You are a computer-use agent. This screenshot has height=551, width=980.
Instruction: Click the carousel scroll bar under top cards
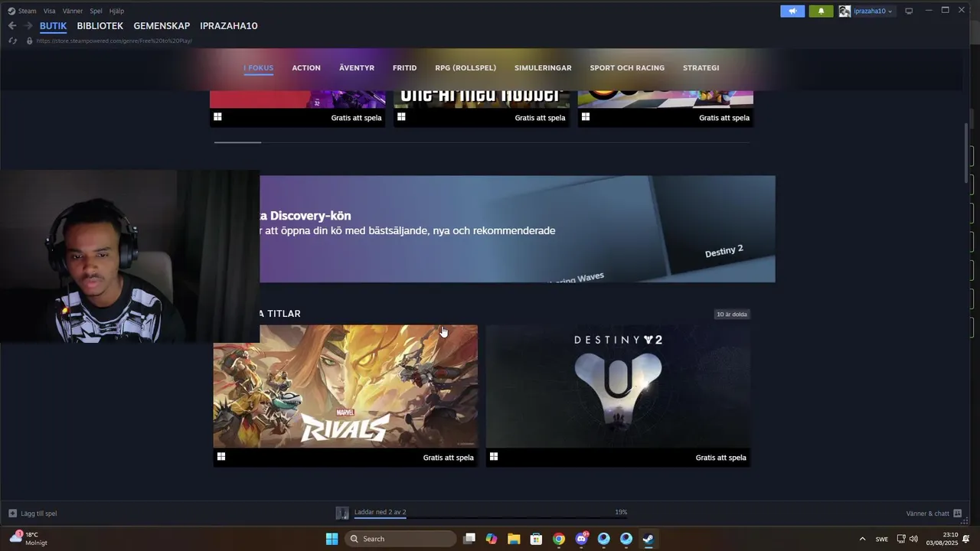[x=237, y=142]
